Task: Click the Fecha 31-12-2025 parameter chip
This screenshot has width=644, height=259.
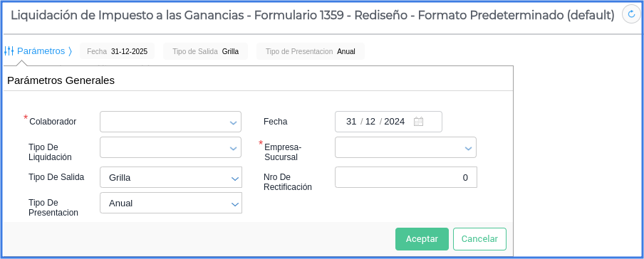Action: coord(117,51)
